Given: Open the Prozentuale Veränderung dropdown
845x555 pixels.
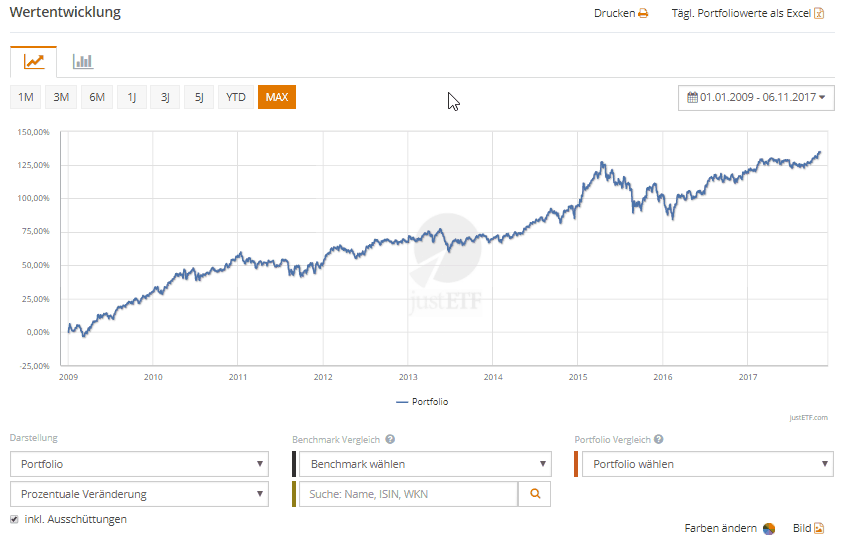Looking at the screenshot, I should pos(139,494).
